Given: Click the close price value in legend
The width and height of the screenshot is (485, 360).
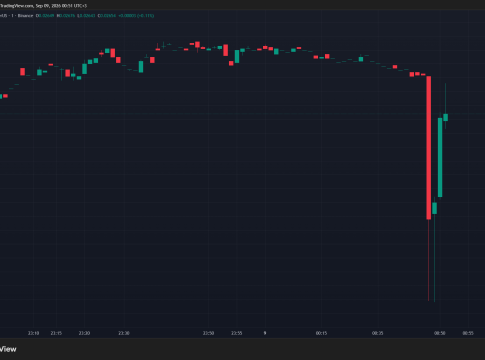Looking at the screenshot, I should [107, 16].
